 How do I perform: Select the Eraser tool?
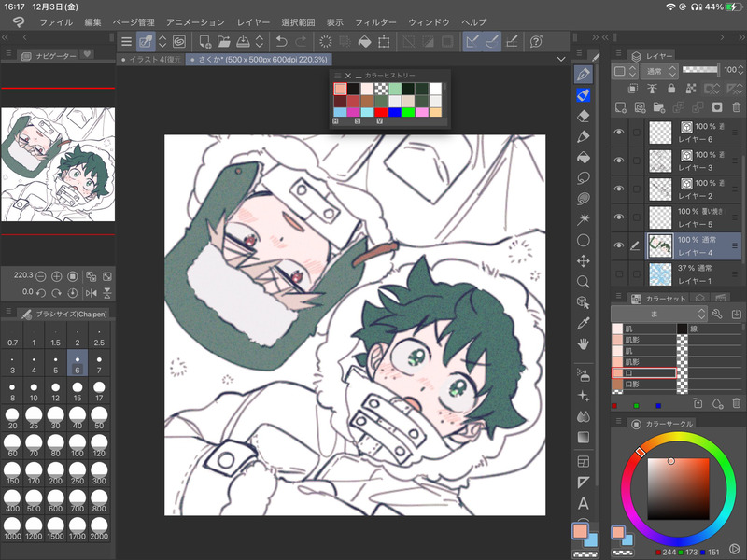(583, 116)
